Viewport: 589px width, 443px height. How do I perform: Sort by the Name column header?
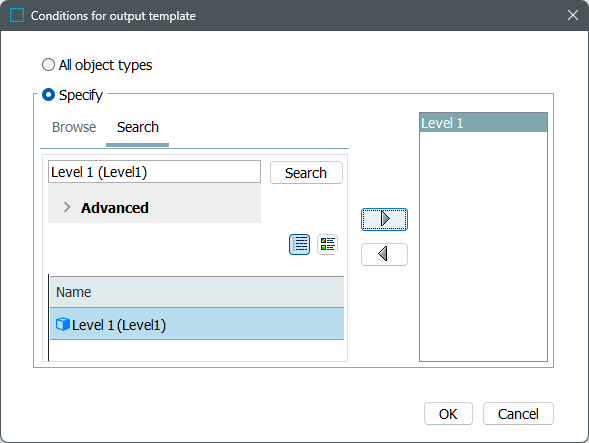[x=197, y=292]
